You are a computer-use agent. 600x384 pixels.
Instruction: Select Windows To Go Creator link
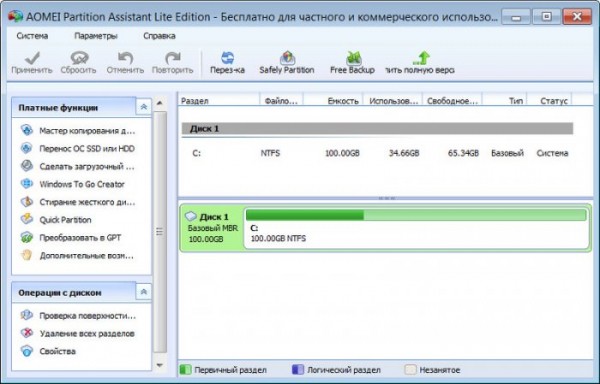(x=82, y=184)
